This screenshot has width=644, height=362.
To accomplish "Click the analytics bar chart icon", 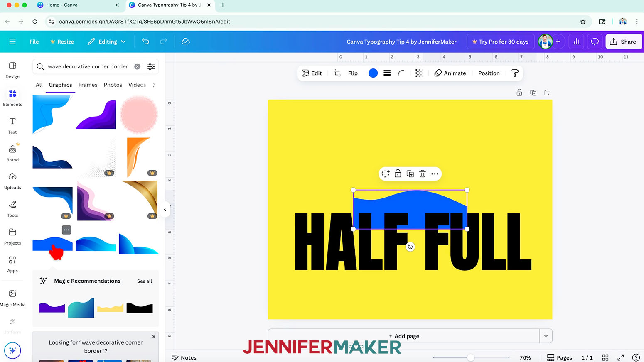I will pyautogui.click(x=576, y=42).
